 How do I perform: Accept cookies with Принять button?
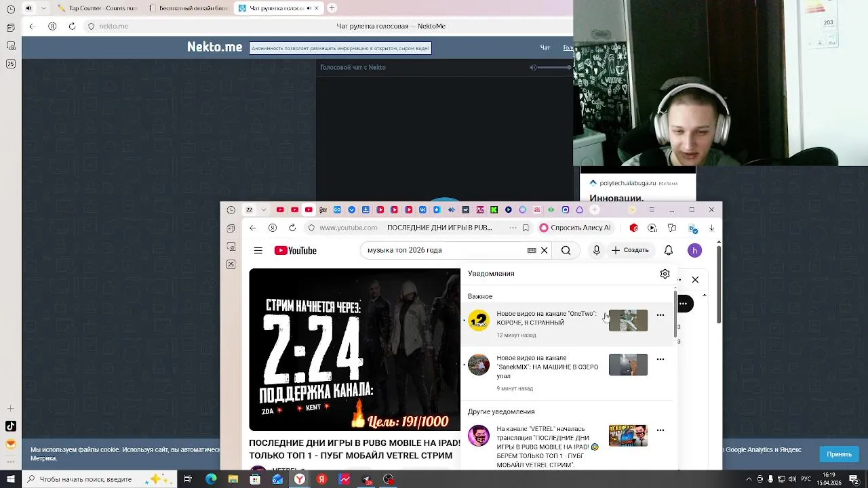(x=839, y=454)
